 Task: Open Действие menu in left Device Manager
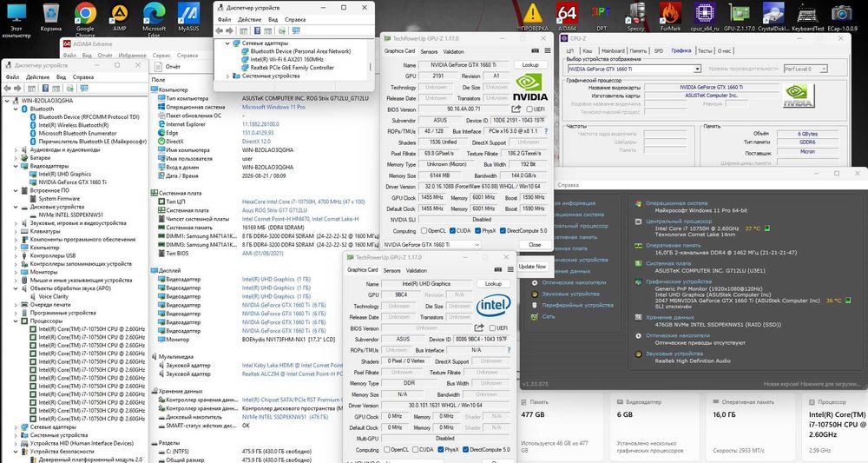[37, 77]
